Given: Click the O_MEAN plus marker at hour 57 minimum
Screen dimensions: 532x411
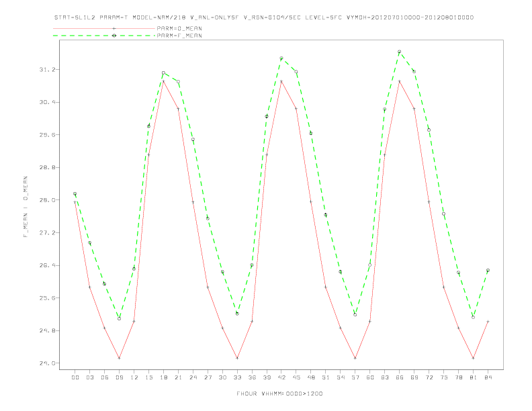Looking at the screenshot, I should [355, 358].
